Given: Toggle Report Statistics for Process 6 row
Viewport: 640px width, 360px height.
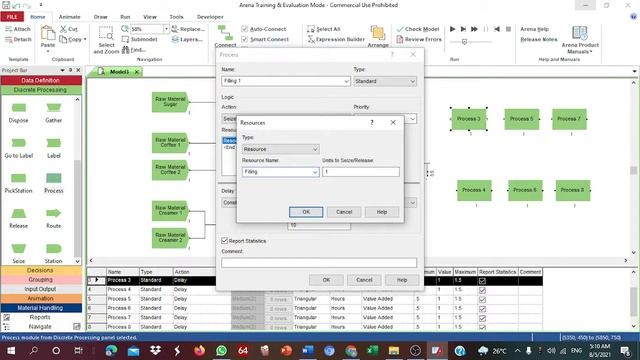Looking at the screenshot, I should [x=482, y=309].
